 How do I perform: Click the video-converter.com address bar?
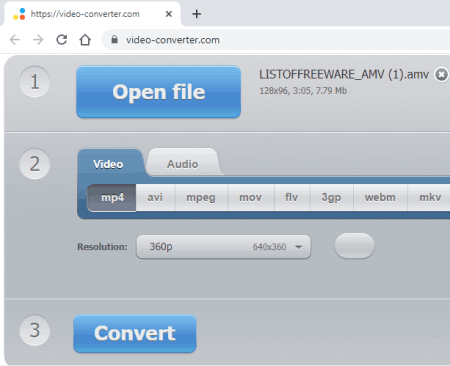tap(275, 40)
